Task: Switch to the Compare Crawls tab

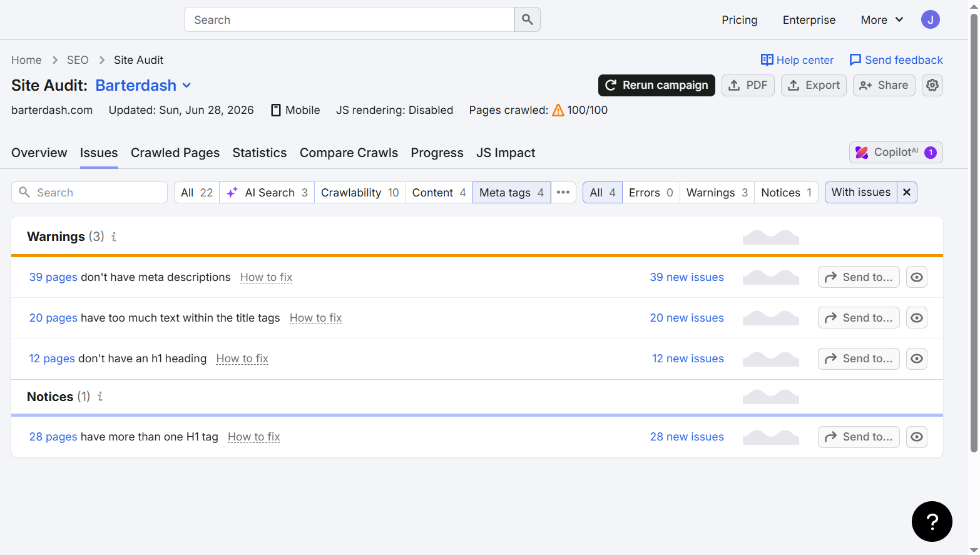Action: [349, 153]
